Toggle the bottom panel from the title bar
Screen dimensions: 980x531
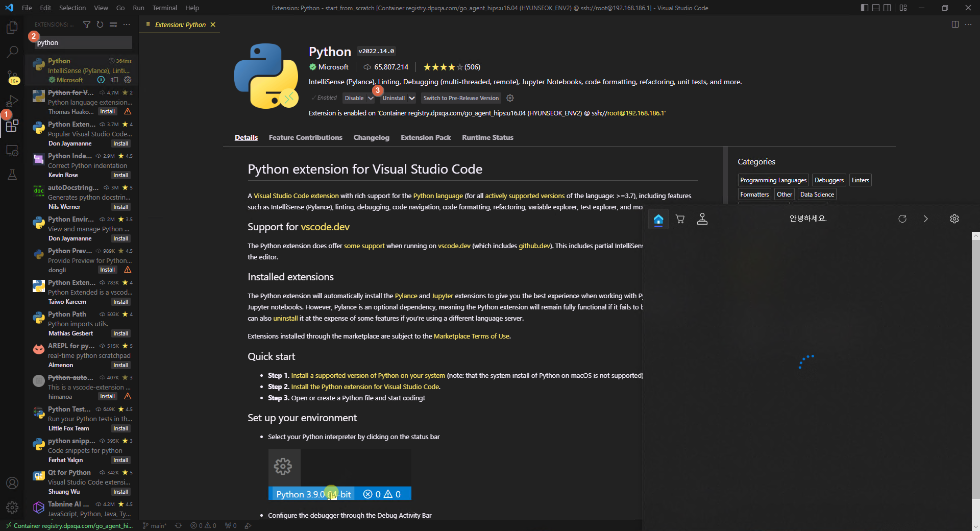[876, 8]
